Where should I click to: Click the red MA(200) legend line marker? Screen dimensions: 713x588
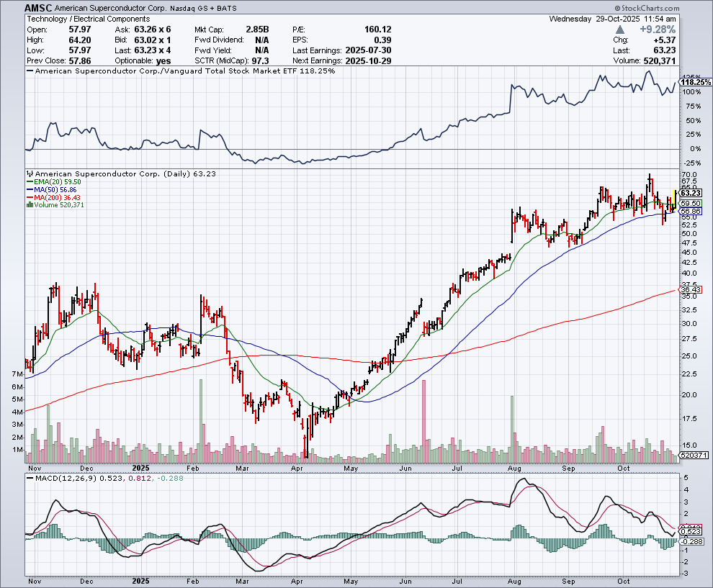pyautogui.click(x=28, y=198)
